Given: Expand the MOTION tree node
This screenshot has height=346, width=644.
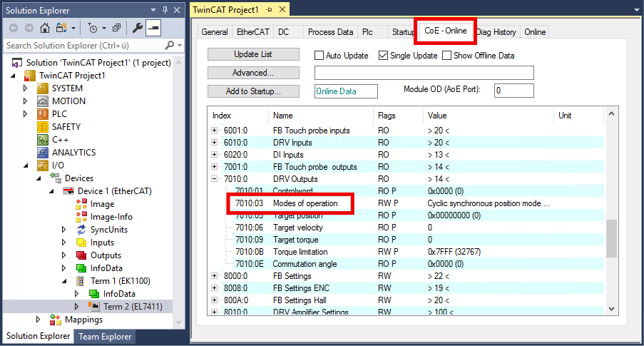Looking at the screenshot, I should [25, 101].
